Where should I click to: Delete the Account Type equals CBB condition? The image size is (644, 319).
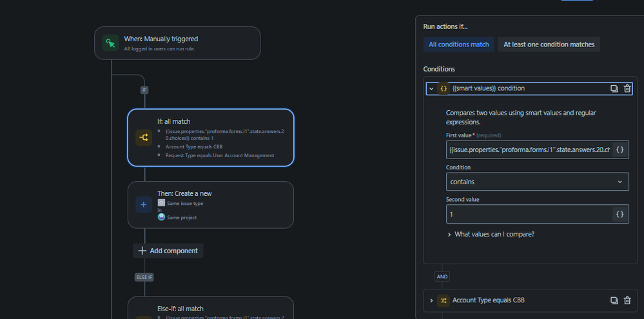(x=627, y=300)
